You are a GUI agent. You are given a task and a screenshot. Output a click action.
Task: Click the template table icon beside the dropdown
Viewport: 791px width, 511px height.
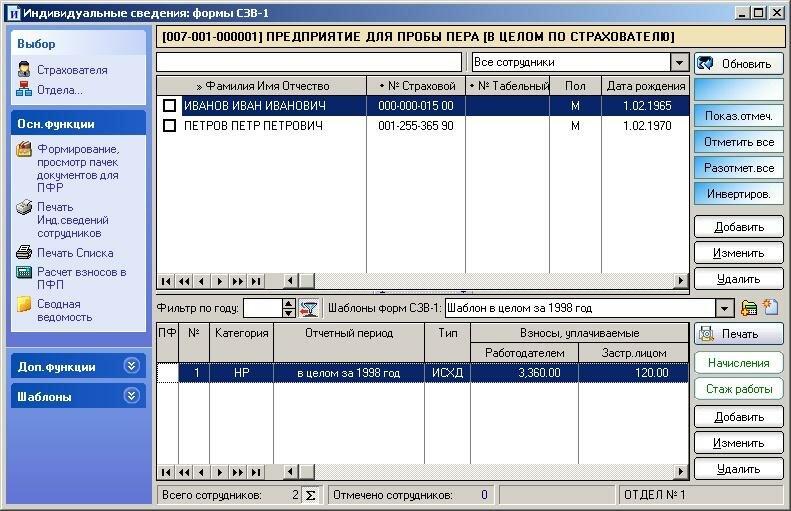tap(749, 308)
